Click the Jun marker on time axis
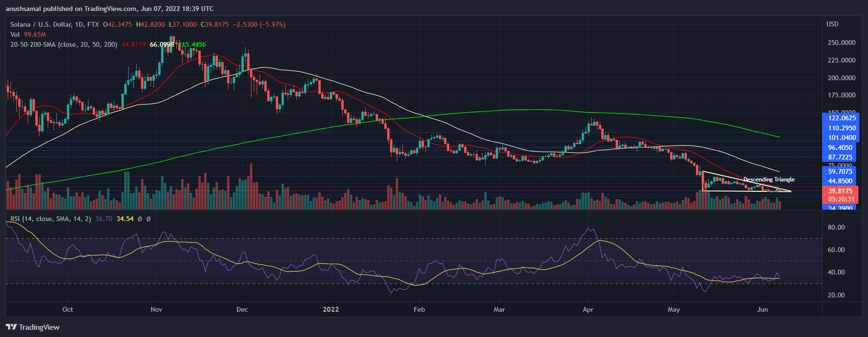 pyautogui.click(x=762, y=309)
